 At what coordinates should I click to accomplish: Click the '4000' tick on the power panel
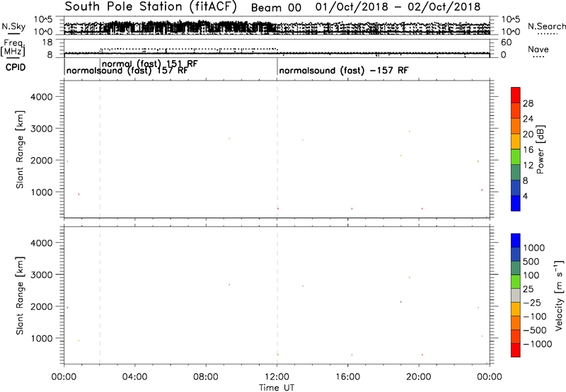click(42, 97)
